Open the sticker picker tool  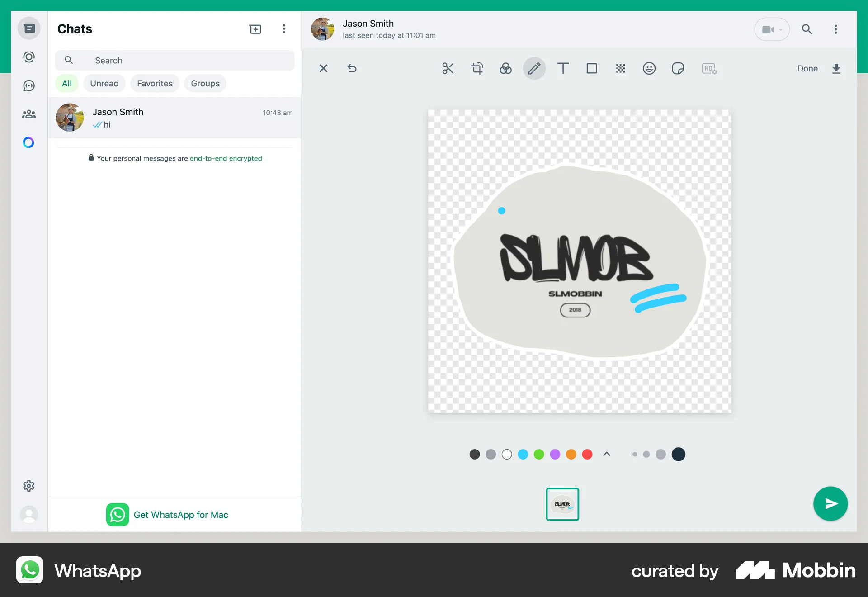[x=678, y=68]
